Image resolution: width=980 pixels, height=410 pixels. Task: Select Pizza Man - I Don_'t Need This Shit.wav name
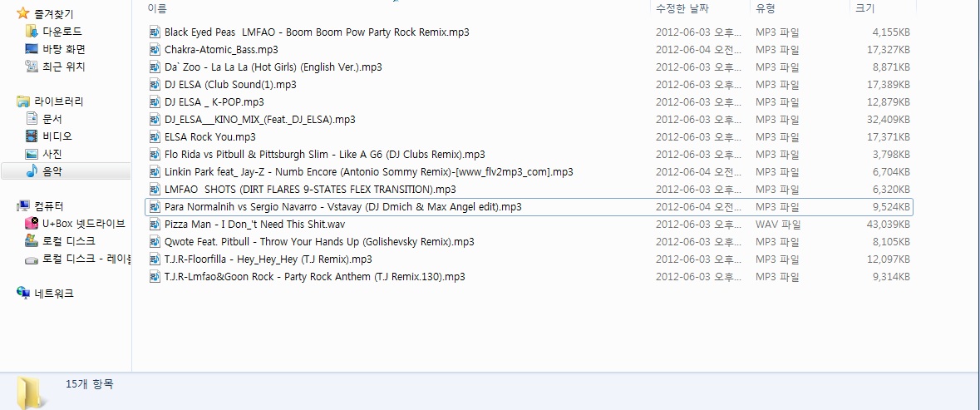[255, 225]
